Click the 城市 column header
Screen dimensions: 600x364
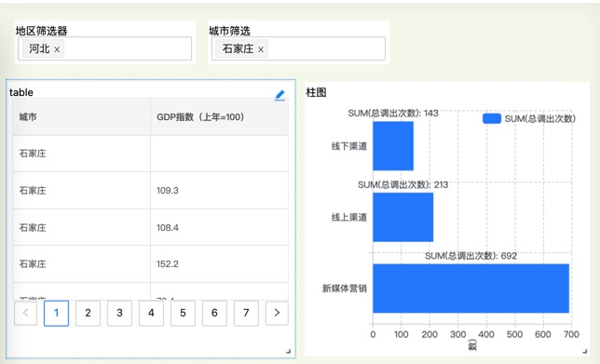point(81,117)
